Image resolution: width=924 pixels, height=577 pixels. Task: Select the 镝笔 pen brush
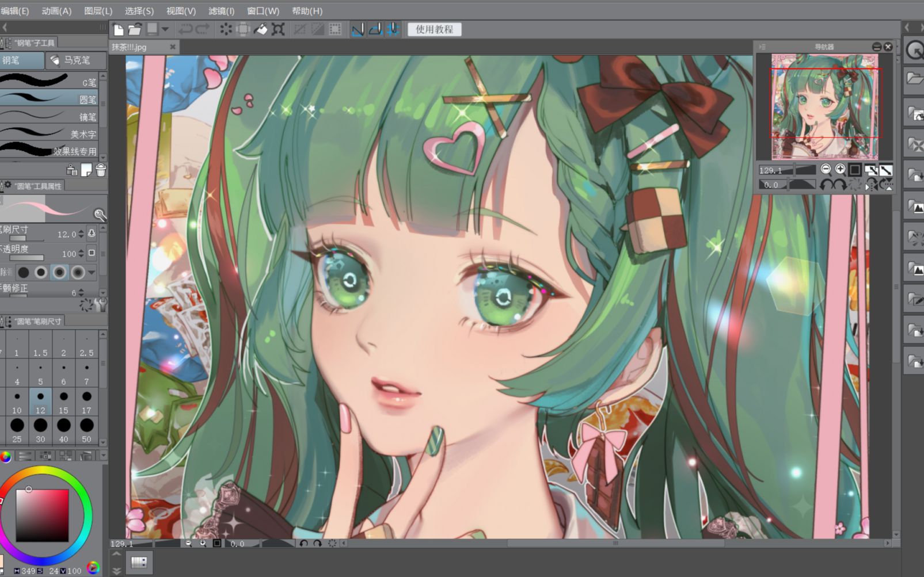pos(50,116)
